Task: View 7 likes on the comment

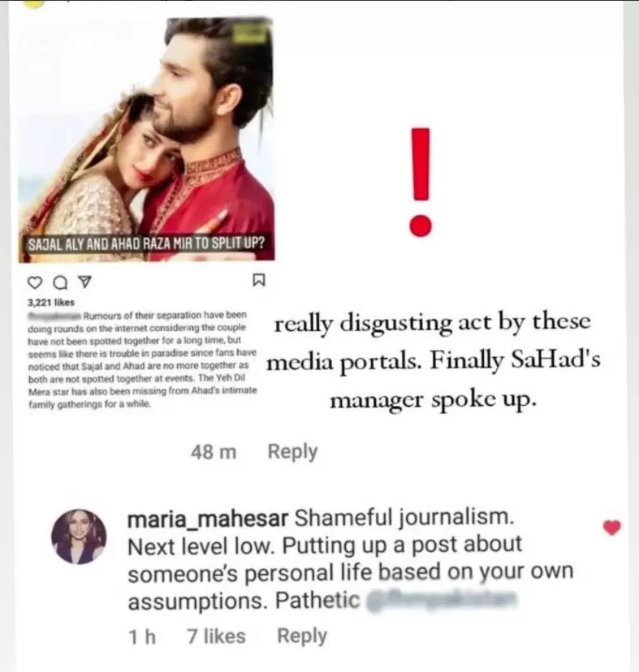Action: tap(216, 636)
